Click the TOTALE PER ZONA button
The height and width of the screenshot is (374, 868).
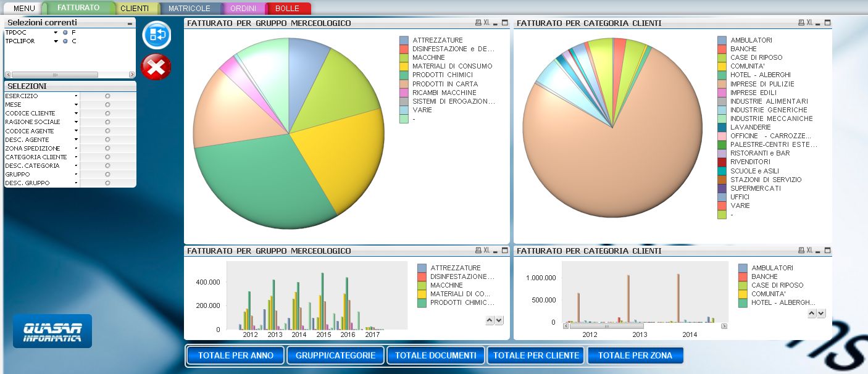pos(636,355)
